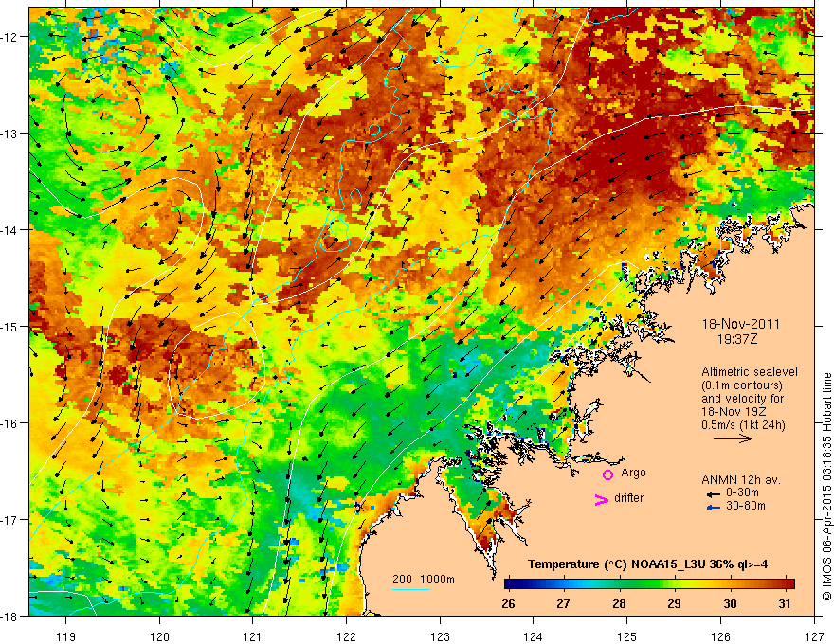Click the longitude axis label 124
The image size is (834, 644).
pyautogui.click(x=534, y=636)
